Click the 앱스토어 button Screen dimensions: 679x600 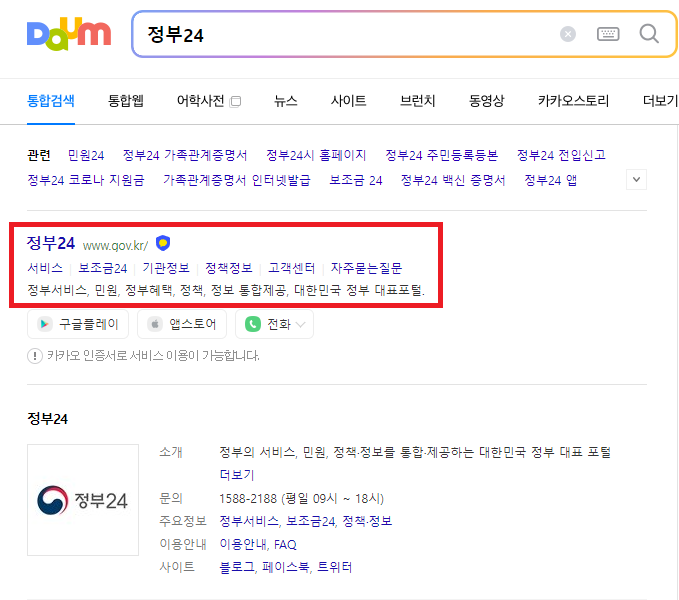182,324
